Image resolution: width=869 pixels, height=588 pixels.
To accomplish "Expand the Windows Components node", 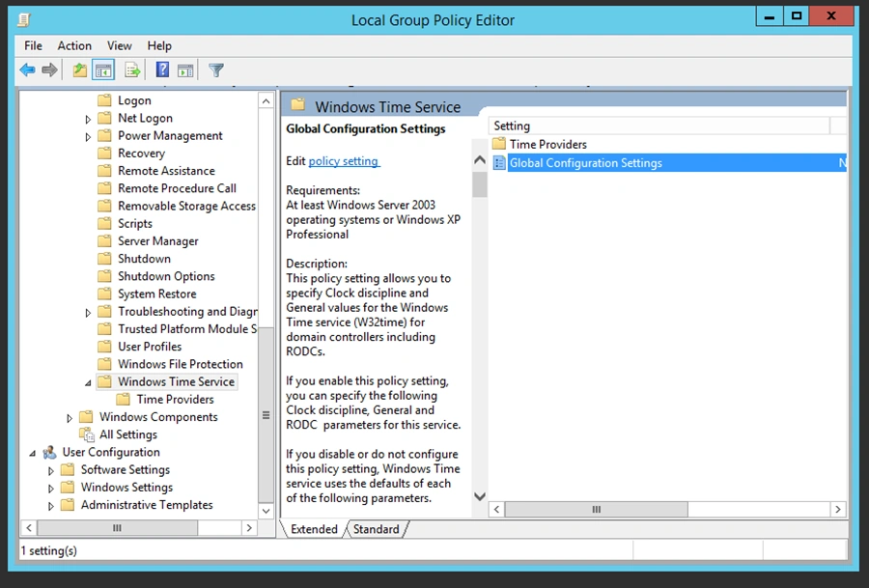I will tap(70, 418).
